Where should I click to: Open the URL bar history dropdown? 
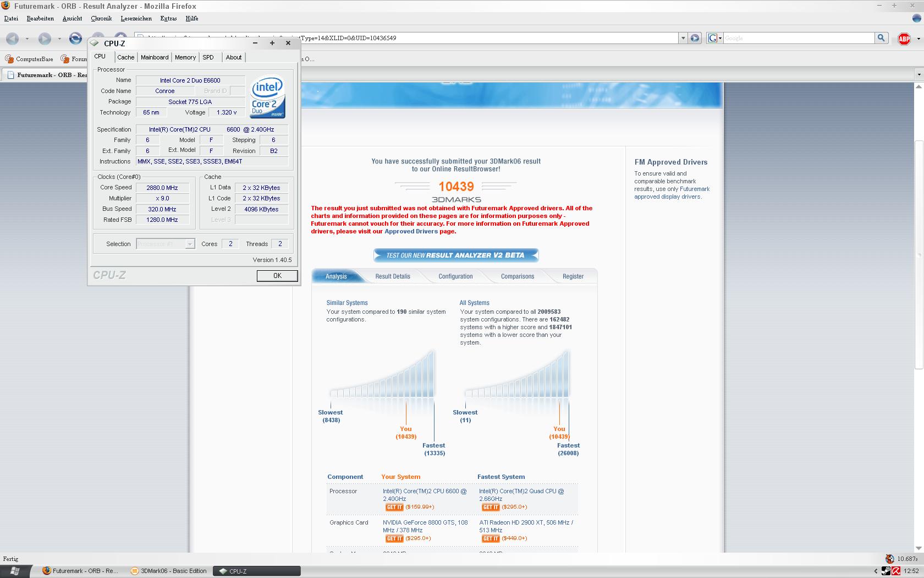[683, 38]
